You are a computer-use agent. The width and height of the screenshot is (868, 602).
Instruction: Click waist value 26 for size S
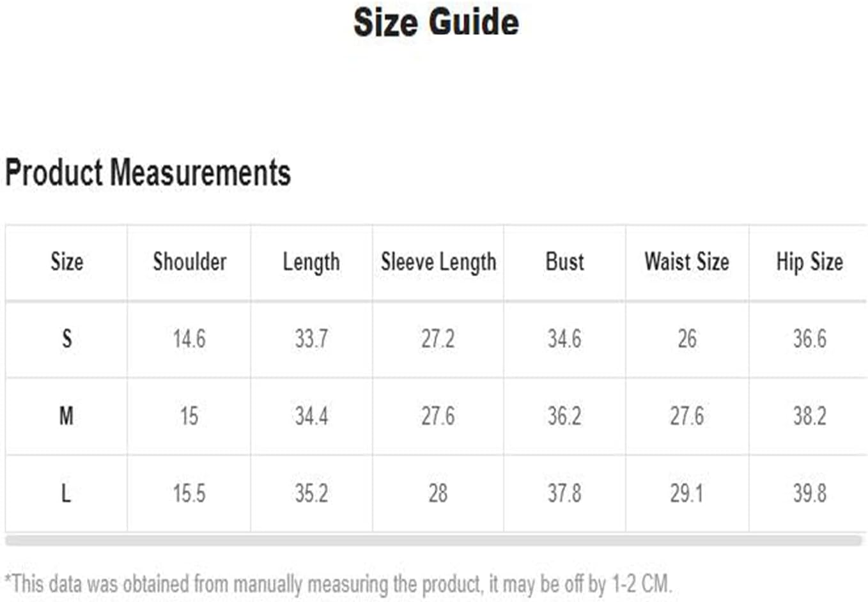pyautogui.click(x=687, y=338)
